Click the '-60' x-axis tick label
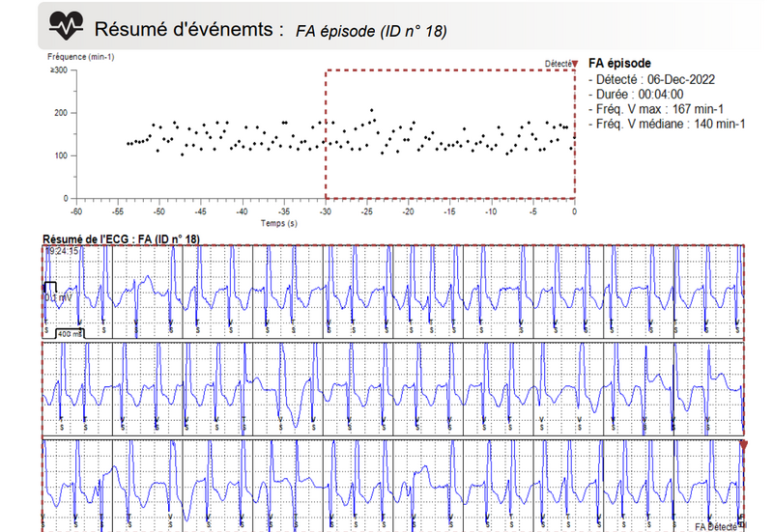773x532 pixels. coord(76,211)
